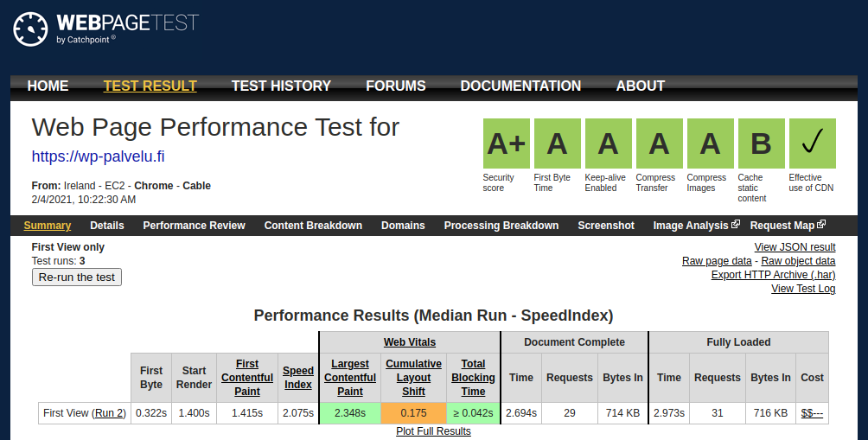
Task: Open the https://wp-palvelu.fi link
Action: (x=98, y=156)
